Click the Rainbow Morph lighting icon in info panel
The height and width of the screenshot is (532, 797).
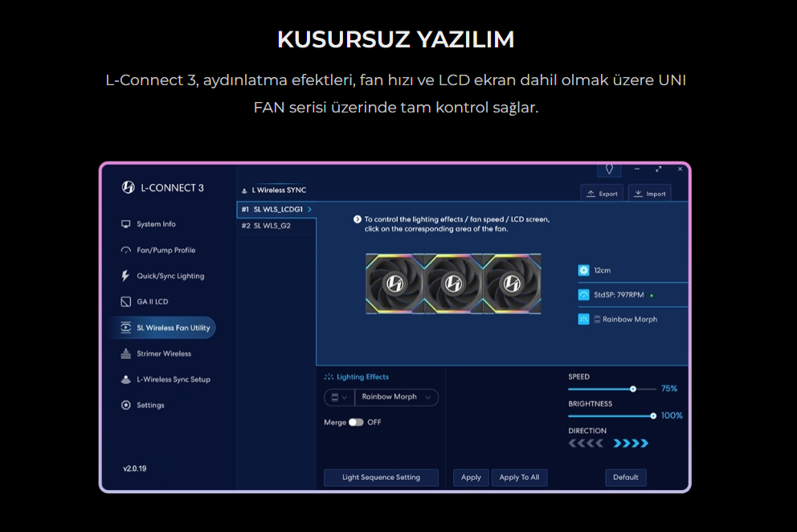click(583, 319)
